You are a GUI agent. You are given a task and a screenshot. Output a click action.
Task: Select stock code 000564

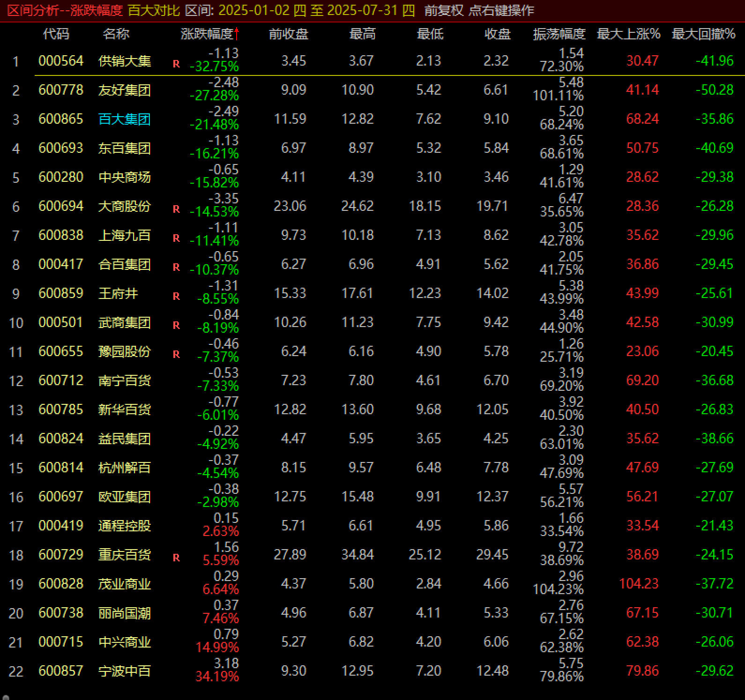[x=61, y=61]
